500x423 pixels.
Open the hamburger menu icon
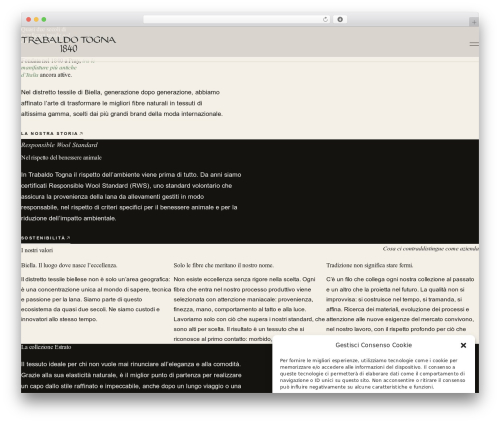(474, 44)
